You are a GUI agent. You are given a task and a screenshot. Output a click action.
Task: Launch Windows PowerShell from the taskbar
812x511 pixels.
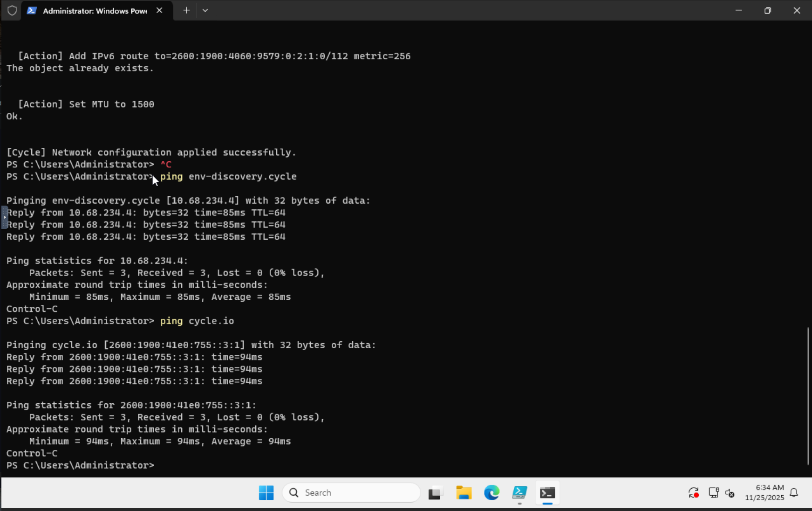(x=519, y=492)
